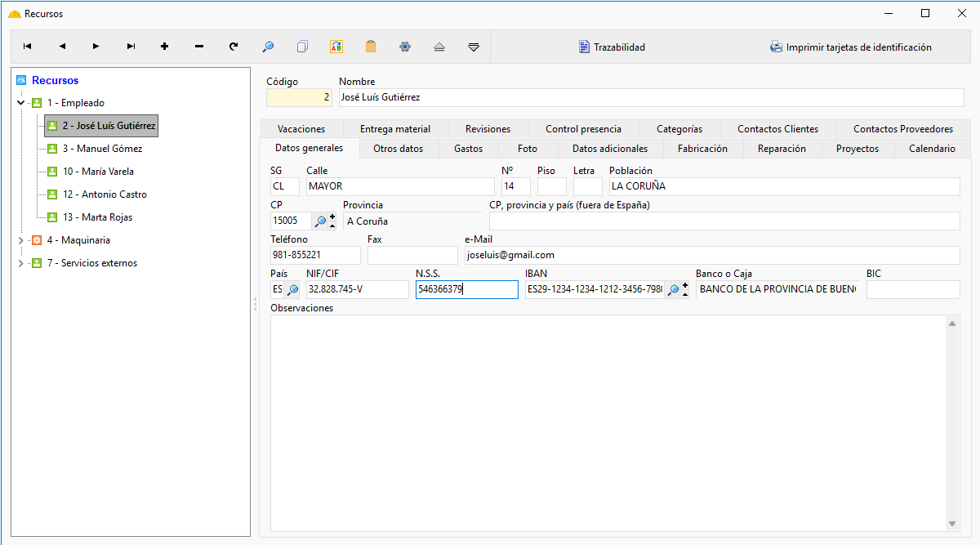
Task: Open search with the toolbar magnifier icon
Action: (268, 47)
